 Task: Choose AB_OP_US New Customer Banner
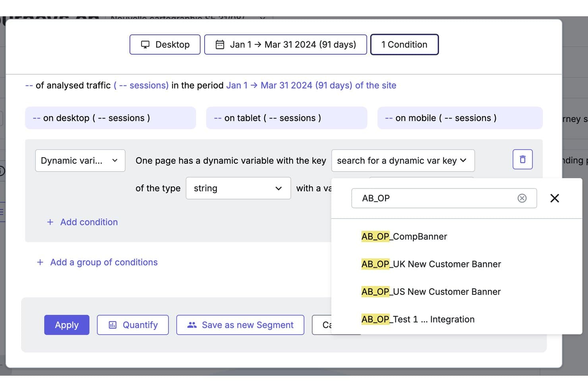click(431, 292)
